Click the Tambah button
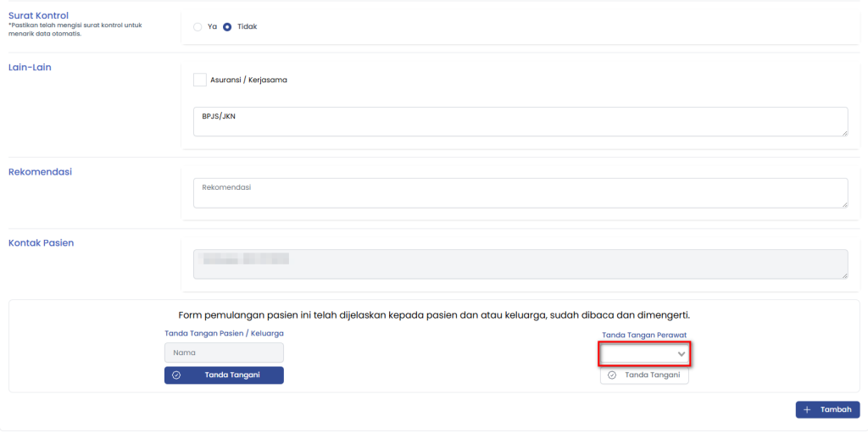This screenshot has height=433, width=868. [x=827, y=409]
